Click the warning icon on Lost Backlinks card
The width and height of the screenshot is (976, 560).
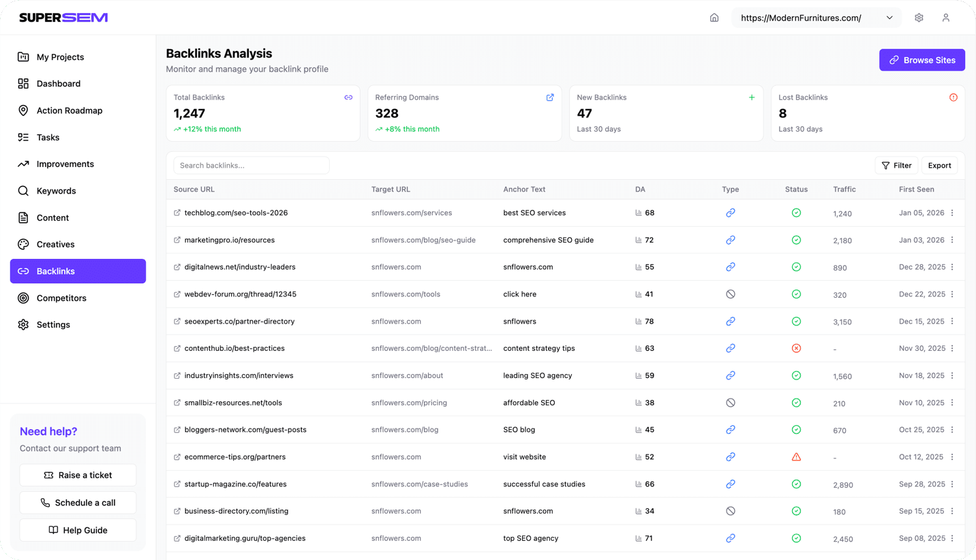pyautogui.click(x=953, y=97)
